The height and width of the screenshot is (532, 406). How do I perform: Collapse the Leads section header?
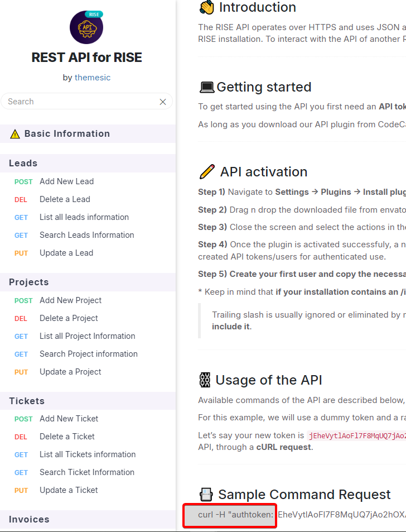click(x=23, y=163)
